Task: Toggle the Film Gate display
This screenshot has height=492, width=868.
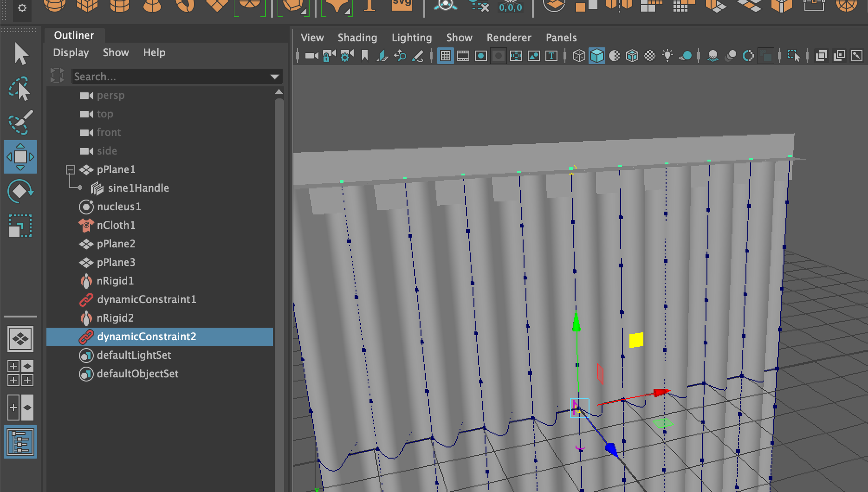Action: 463,56
